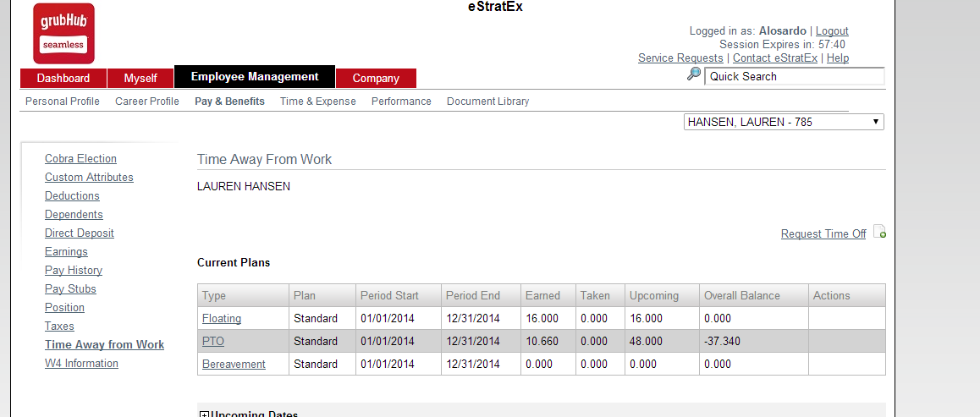Open Pay Stubs page
Viewport: 980px width, 417px height.
70,289
